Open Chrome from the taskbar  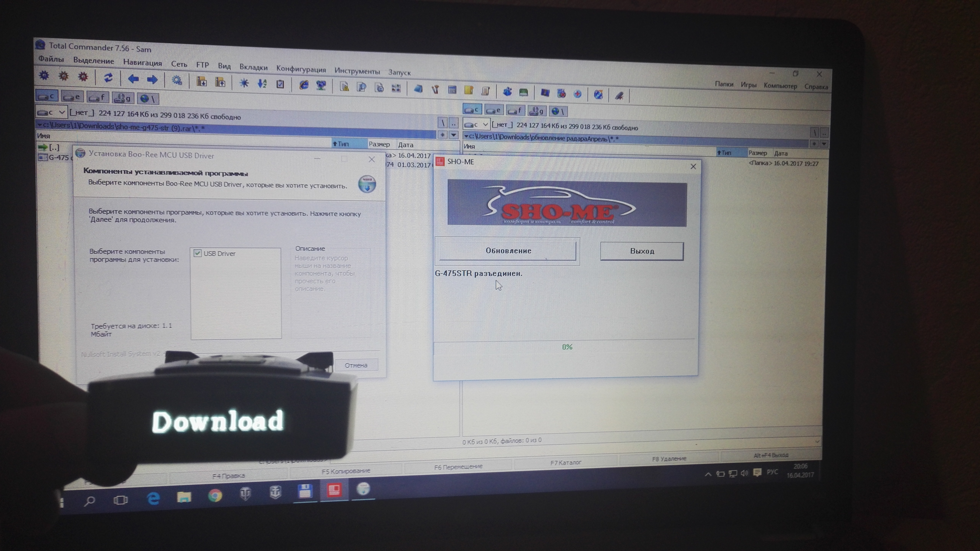tap(215, 495)
